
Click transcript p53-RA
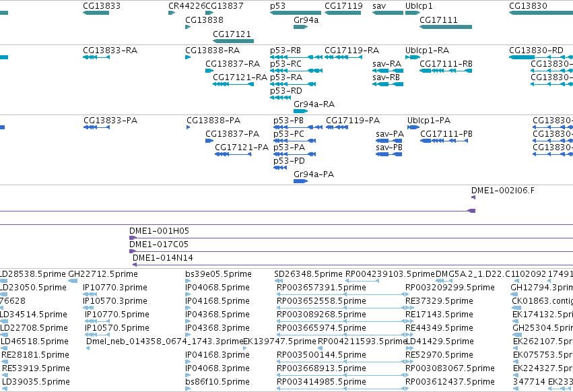[286, 77]
